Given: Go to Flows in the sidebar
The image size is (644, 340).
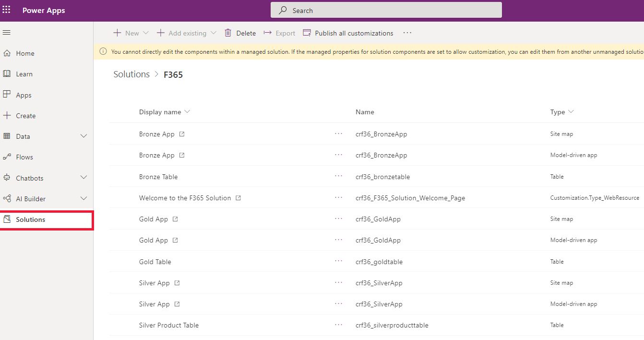Looking at the screenshot, I should (x=24, y=157).
